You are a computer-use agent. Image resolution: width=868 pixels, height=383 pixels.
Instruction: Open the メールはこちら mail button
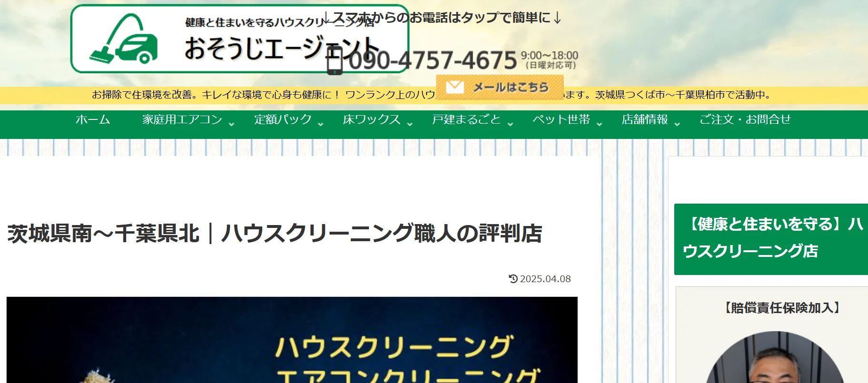500,87
